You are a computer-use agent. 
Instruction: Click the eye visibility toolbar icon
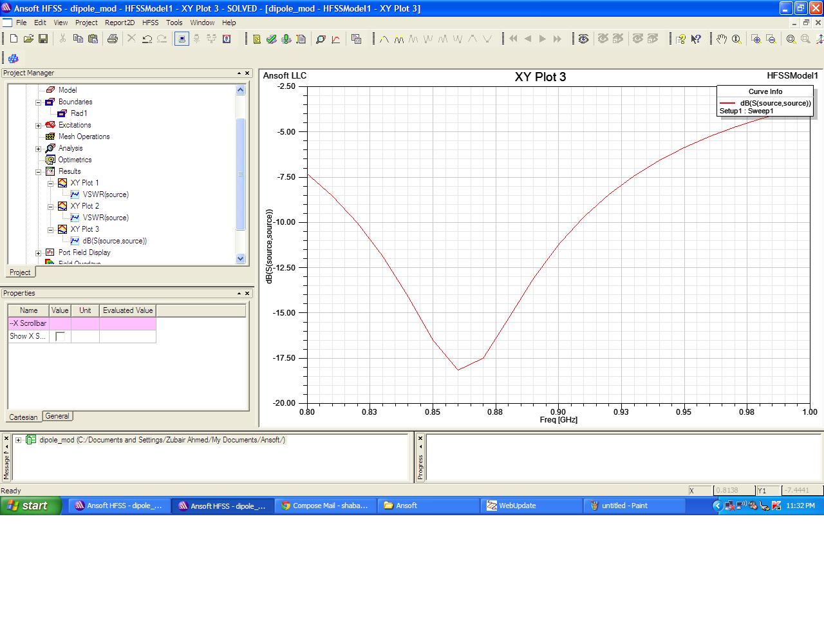583,39
